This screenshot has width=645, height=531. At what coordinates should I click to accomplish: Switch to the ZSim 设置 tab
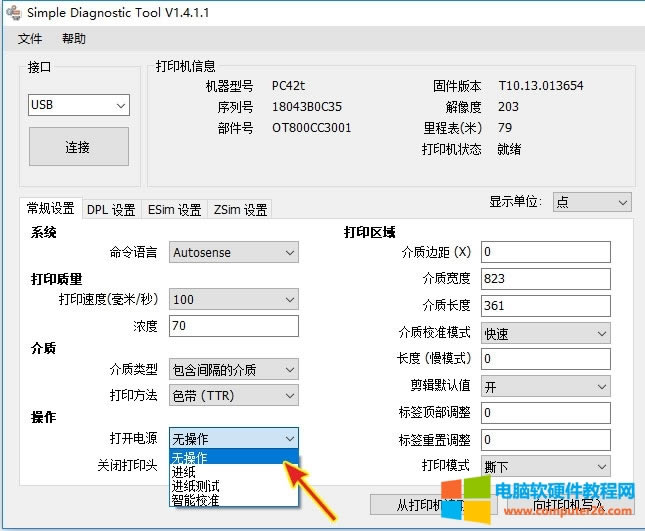tap(240, 210)
